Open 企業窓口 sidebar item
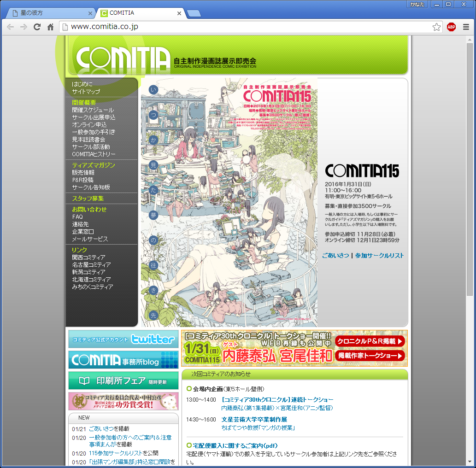 pos(83,232)
